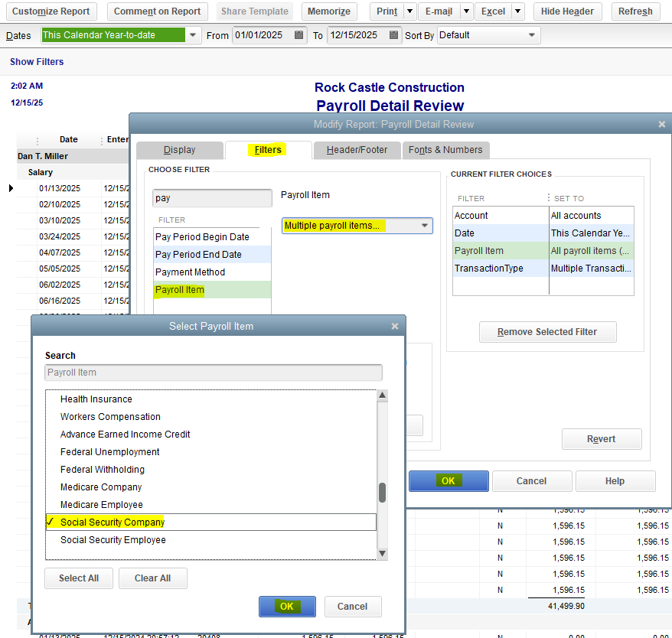Open the Dates range dropdown
Viewport: 672px width, 638px height.
point(193,35)
